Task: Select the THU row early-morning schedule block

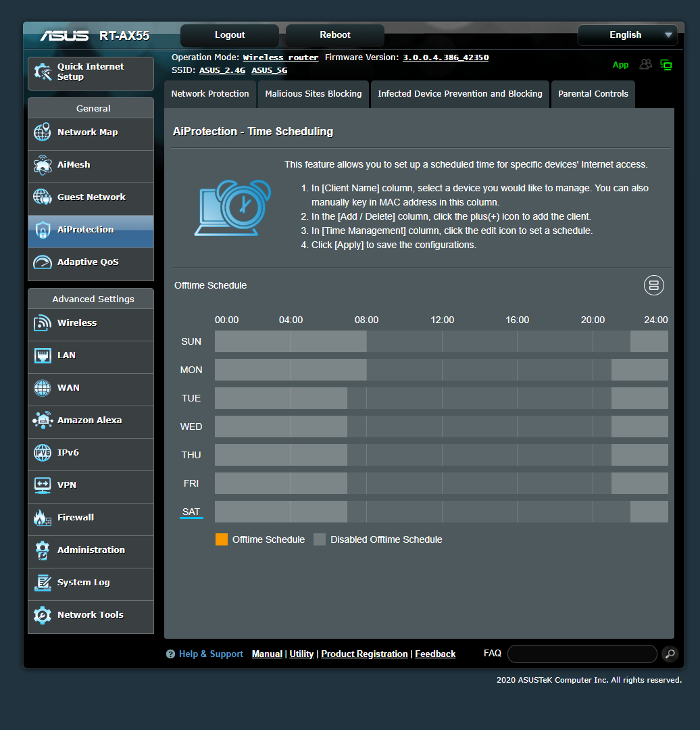Action: tap(280, 455)
